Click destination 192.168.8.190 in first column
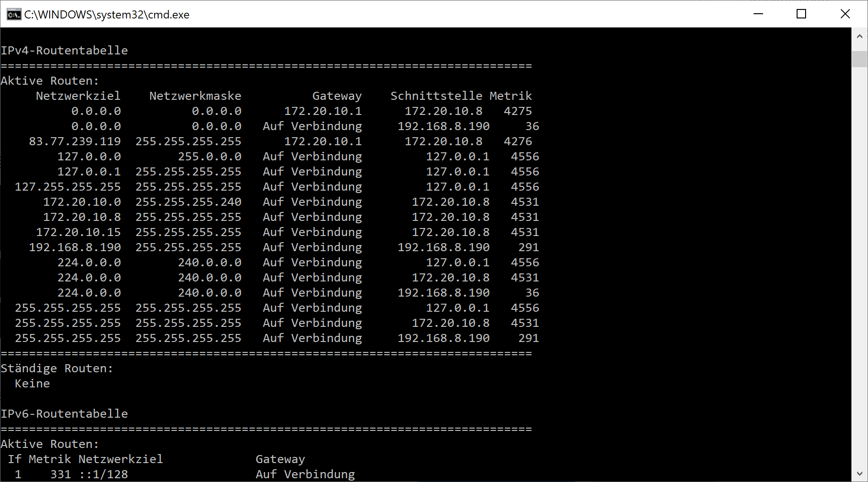Viewport: 868px width, 482px height. (x=75, y=247)
